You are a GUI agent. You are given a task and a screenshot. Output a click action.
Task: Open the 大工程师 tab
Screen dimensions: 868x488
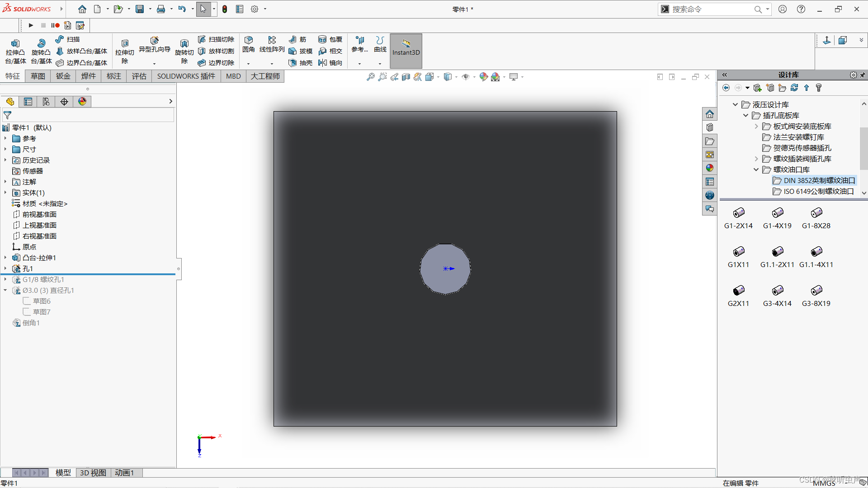coord(265,76)
